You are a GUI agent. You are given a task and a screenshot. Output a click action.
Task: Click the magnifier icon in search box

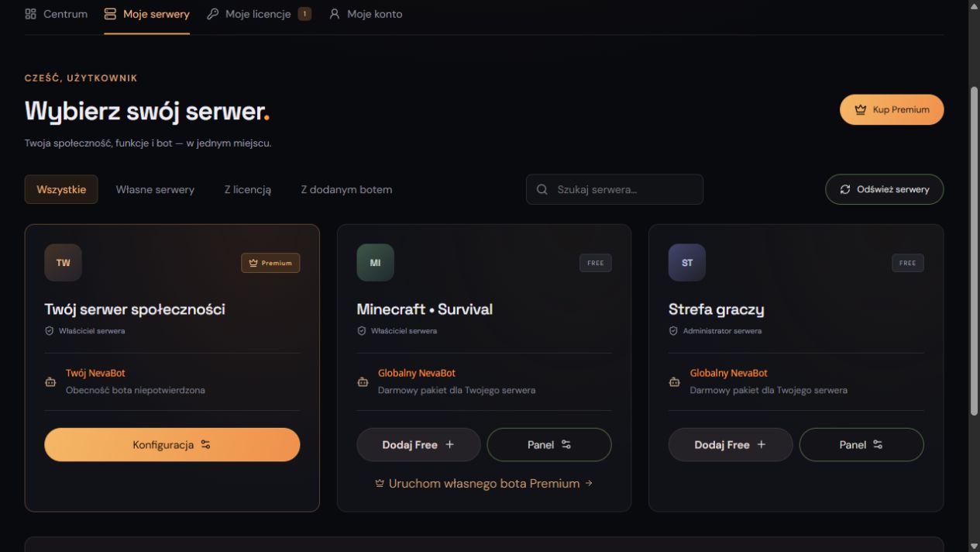click(542, 189)
